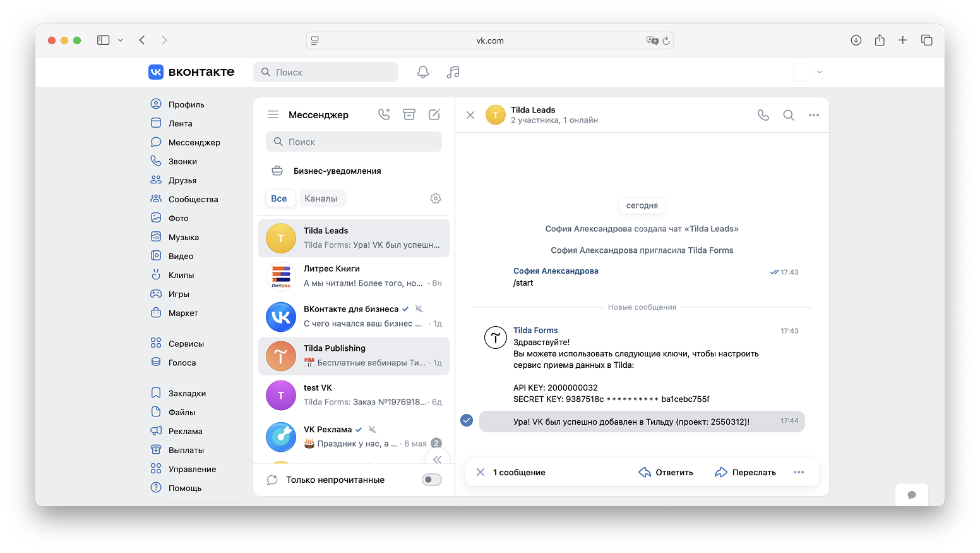The width and height of the screenshot is (980, 553).
Task: Share page via Safari share icon
Action: pyautogui.click(x=880, y=40)
